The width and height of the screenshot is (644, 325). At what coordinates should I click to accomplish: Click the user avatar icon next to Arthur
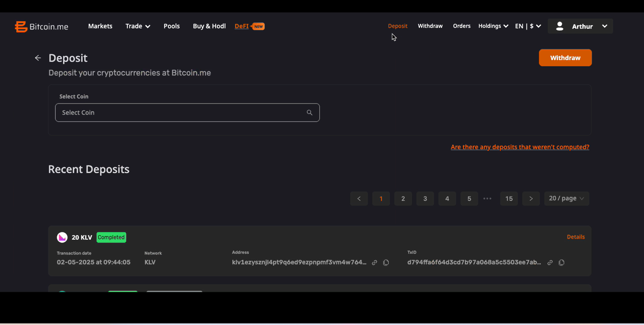coord(559,26)
